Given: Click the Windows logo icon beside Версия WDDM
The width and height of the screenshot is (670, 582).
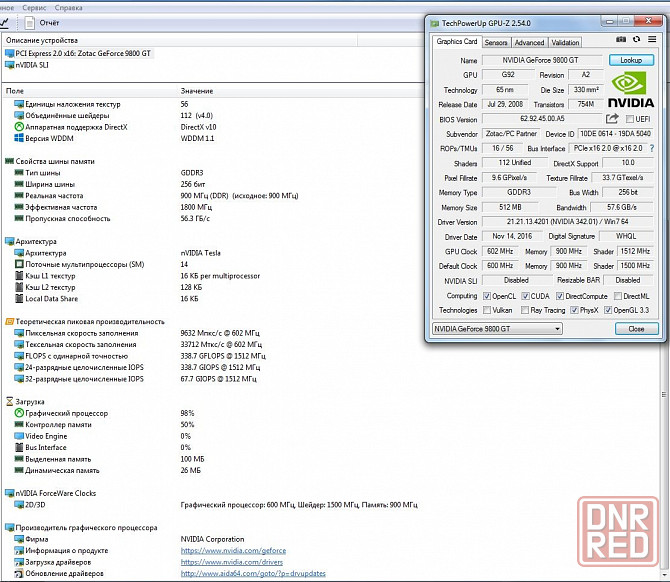Looking at the screenshot, I should [19, 138].
